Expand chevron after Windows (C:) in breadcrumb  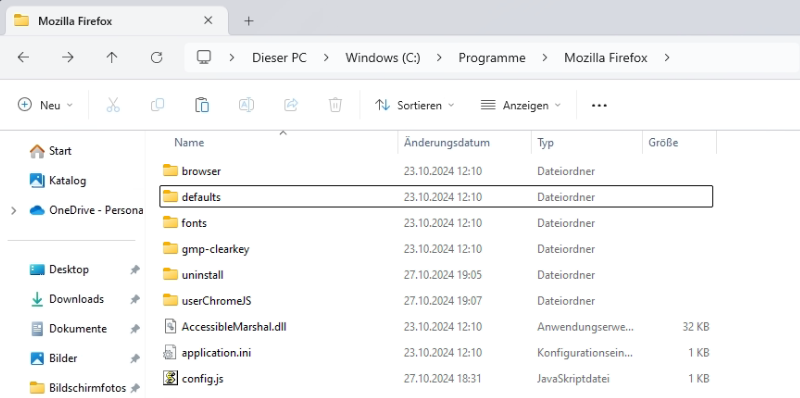point(439,58)
